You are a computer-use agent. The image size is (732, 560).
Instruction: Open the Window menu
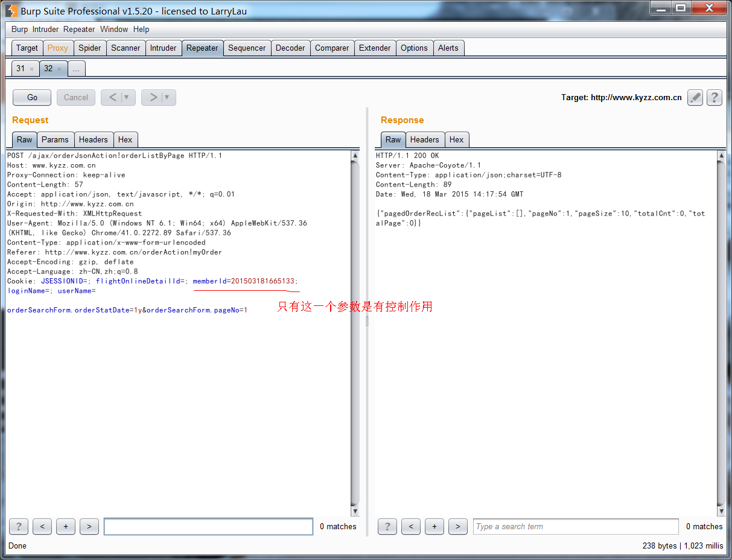[x=114, y=29]
